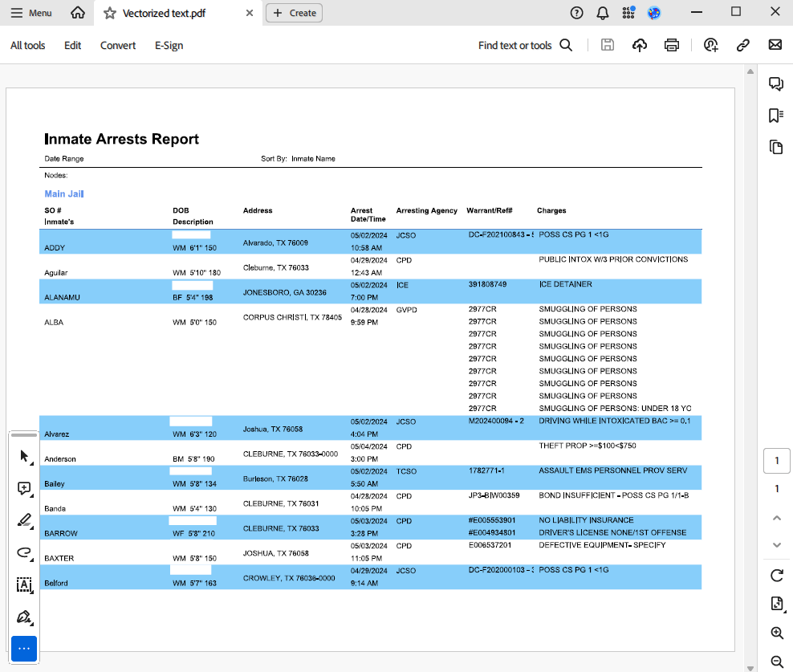Open the comments panel on right
The width and height of the screenshot is (793, 672).
click(x=775, y=84)
